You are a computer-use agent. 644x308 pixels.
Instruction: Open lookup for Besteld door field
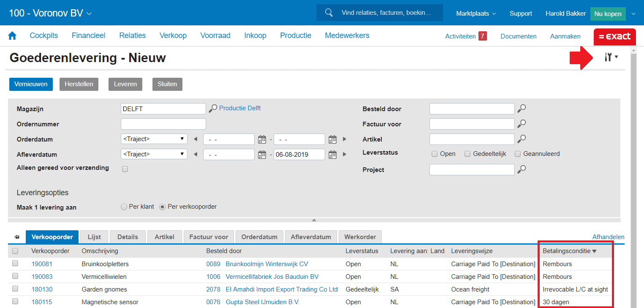click(x=522, y=109)
